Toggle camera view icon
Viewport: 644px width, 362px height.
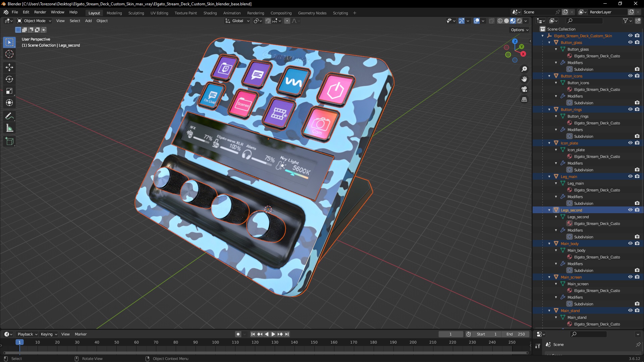[x=524, y=89]
